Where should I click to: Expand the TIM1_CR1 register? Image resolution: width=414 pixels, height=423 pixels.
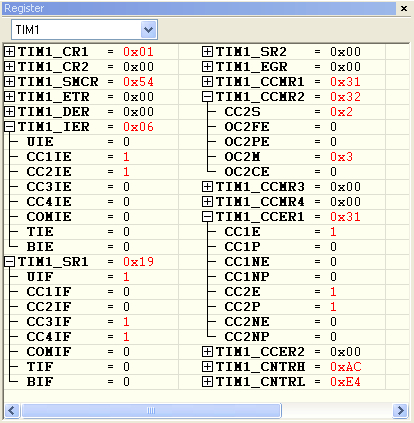pyautogui.click(x=9, y=52)
